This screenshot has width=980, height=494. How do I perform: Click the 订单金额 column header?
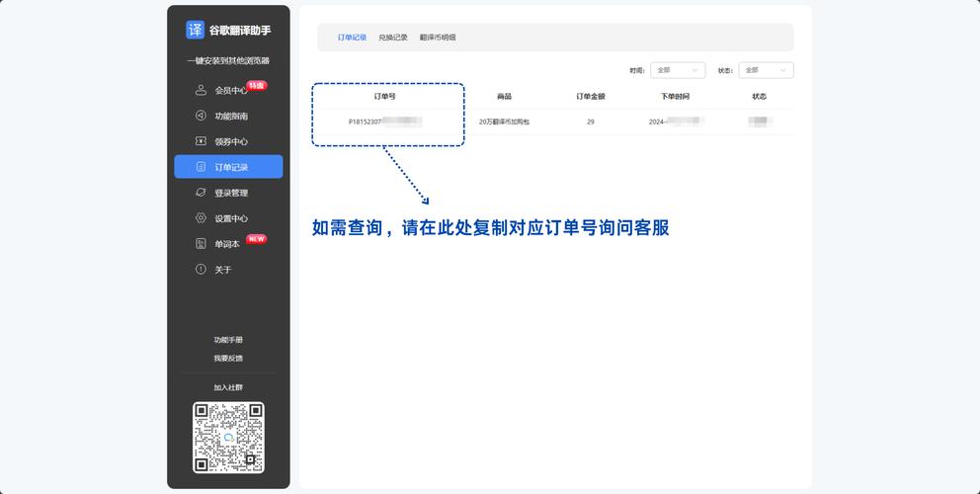591,96
